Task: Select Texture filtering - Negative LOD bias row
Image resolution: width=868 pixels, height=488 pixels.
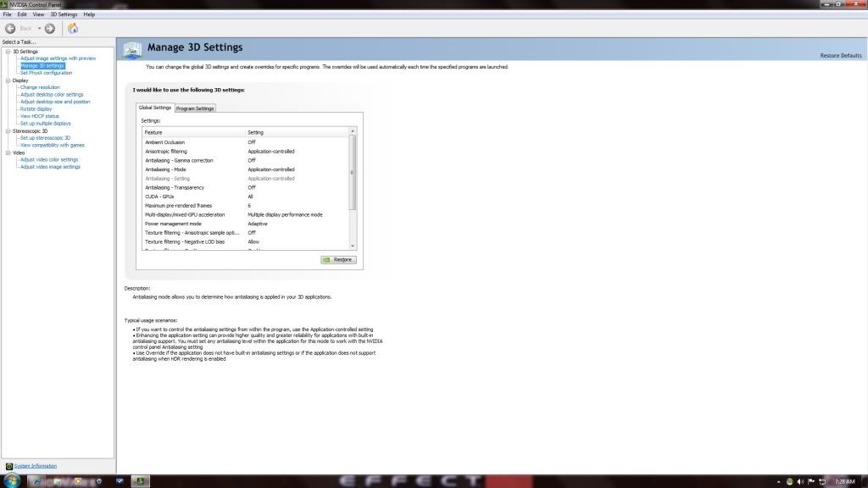Action: pyautogui.click(x=245, y=241)
